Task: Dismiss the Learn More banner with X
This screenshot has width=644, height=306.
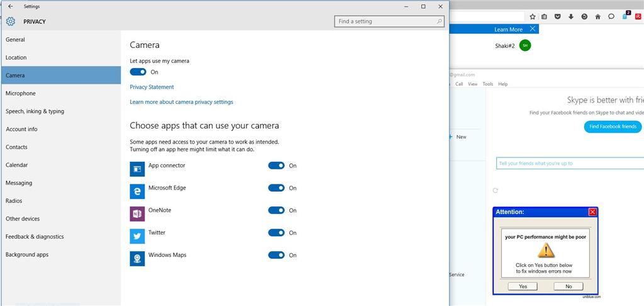Action: tap(533, 29)
